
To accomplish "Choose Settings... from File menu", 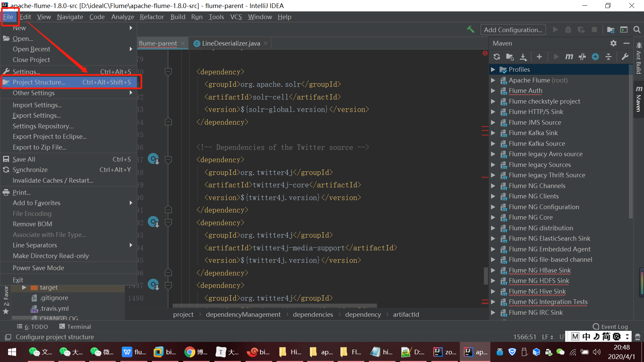I will click(x=69, y=71).
